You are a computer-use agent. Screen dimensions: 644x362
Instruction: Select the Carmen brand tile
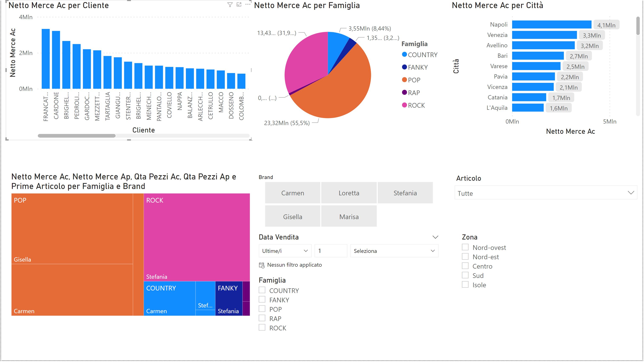292,193
